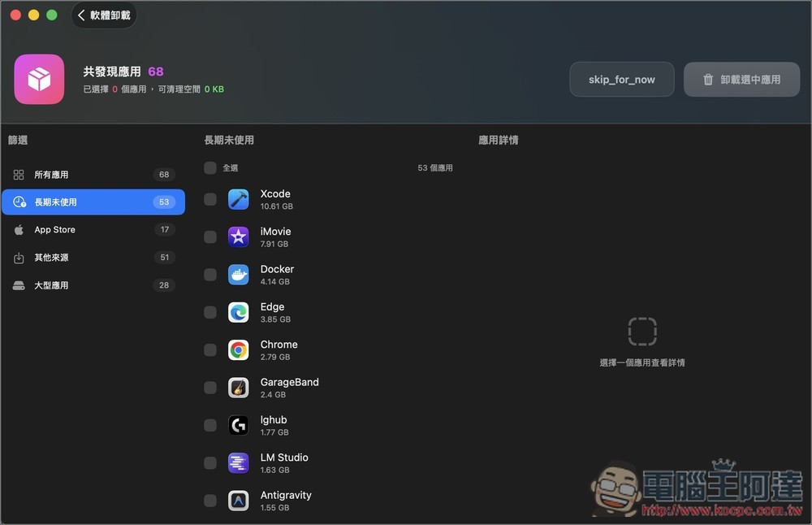Click the 28 count badge on 大型應用
This screenshot has height=525, width=812.
(164, 285)
